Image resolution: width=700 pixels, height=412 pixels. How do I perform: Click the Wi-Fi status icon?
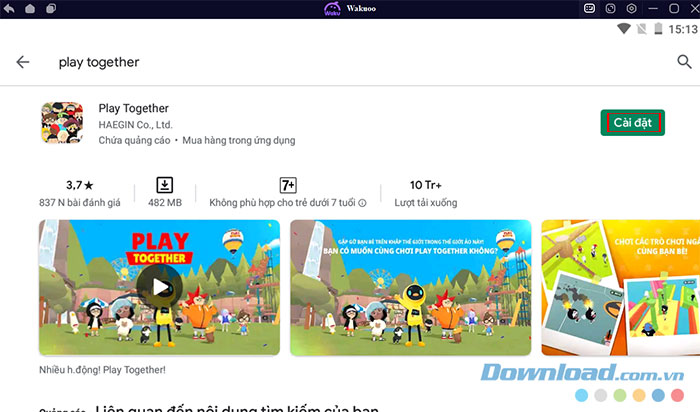point(625,30)
